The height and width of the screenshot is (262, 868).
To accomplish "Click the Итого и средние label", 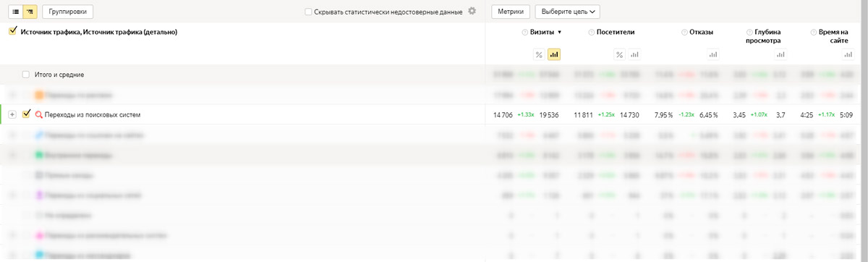I will [60, 75].
